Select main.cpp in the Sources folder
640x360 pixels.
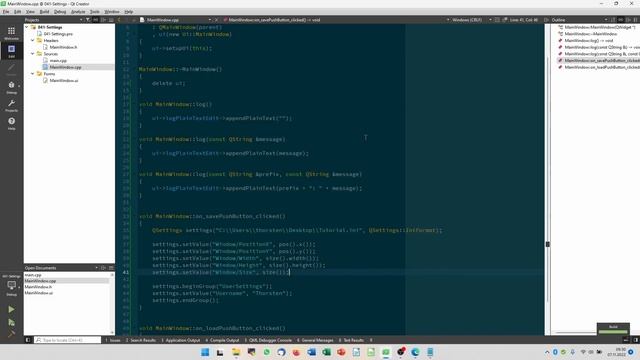(x=58, y=60)
